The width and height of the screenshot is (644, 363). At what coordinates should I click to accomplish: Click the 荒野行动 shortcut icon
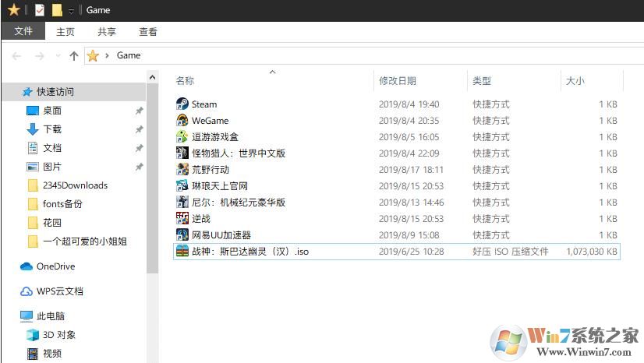tap(182, 169)
